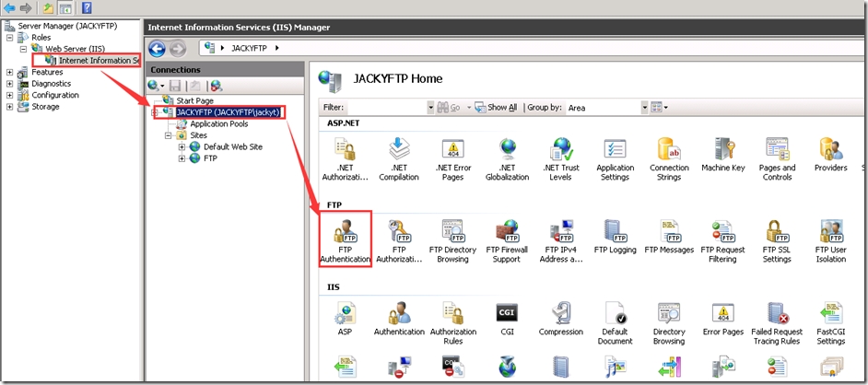Image resolution: width=868 pixels, height=385 pixels.
Task: Open IIS Authentication feature
Action: [399, 319]
